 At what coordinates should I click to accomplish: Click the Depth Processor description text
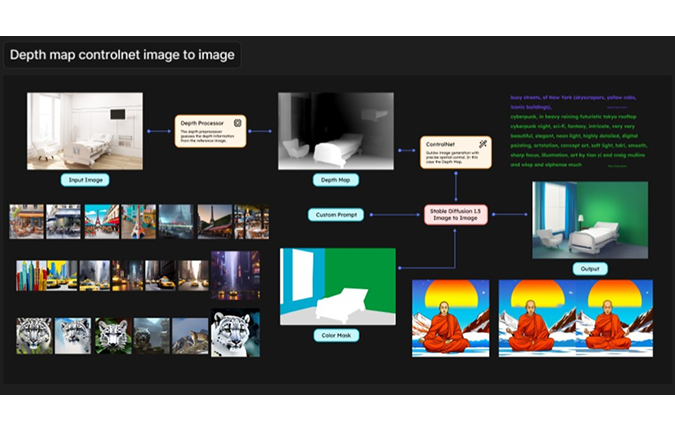point(207,136)
